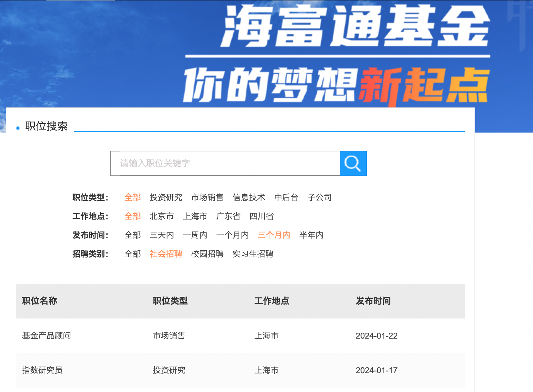Select 一周内 posting time filter
This screenshot has width=533, height=392.
(x=195, y=235)
